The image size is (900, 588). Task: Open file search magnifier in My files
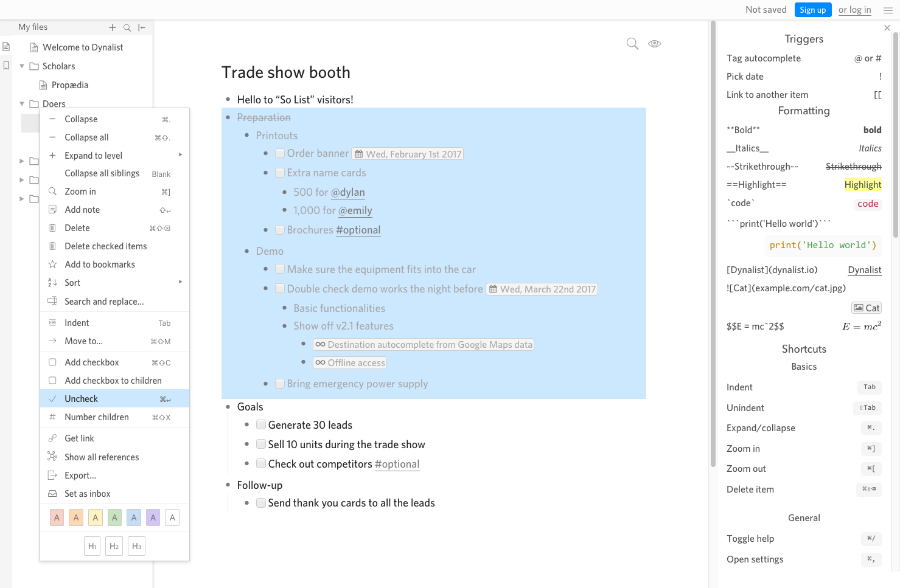tap(127, 27)
